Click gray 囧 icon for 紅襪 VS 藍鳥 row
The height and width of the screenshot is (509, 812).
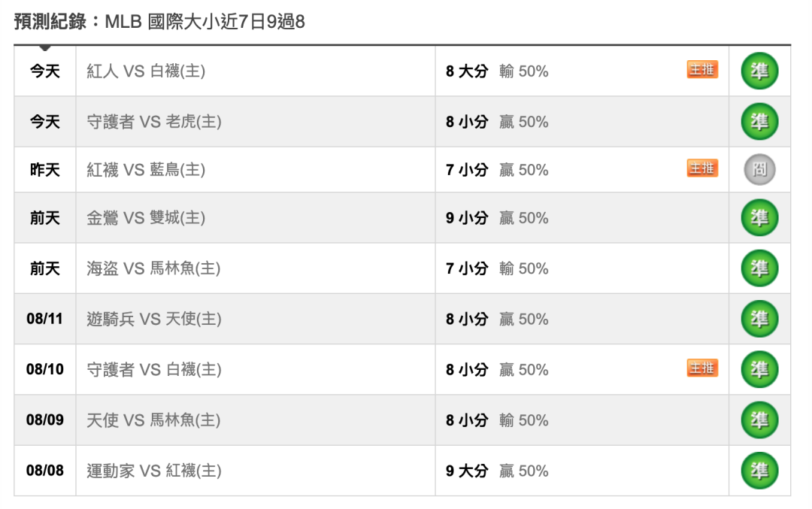point(759,169)
